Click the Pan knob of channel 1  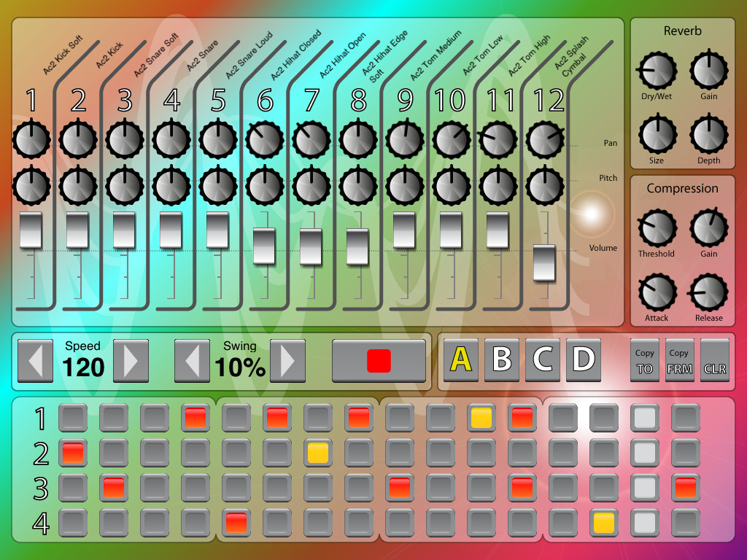[31, 139]
